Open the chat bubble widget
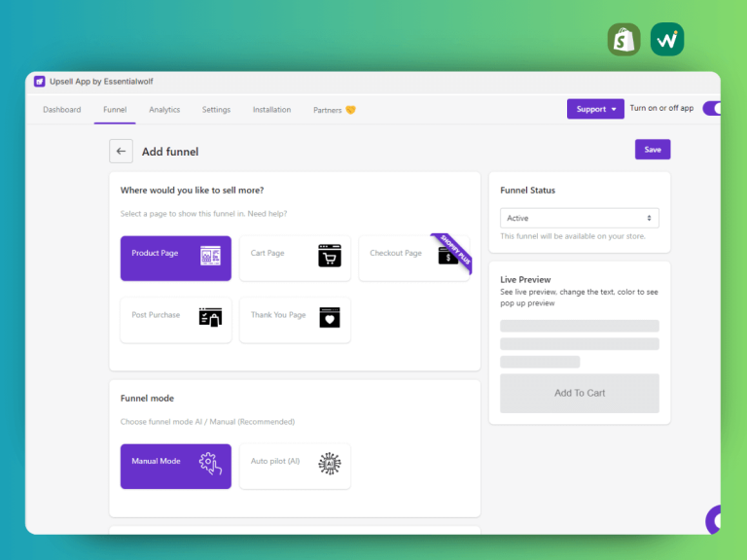747x560 pixels. tap(713, 520)
